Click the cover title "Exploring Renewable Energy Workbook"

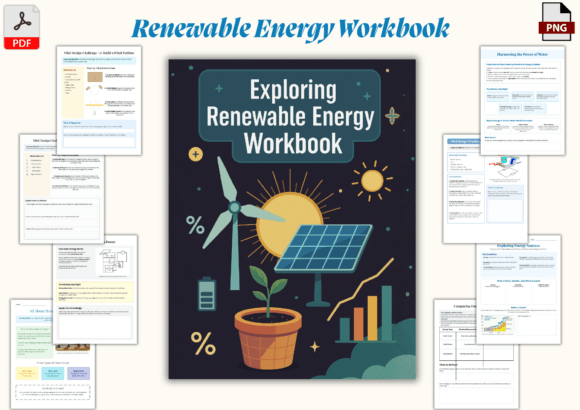tap(291, 116)
